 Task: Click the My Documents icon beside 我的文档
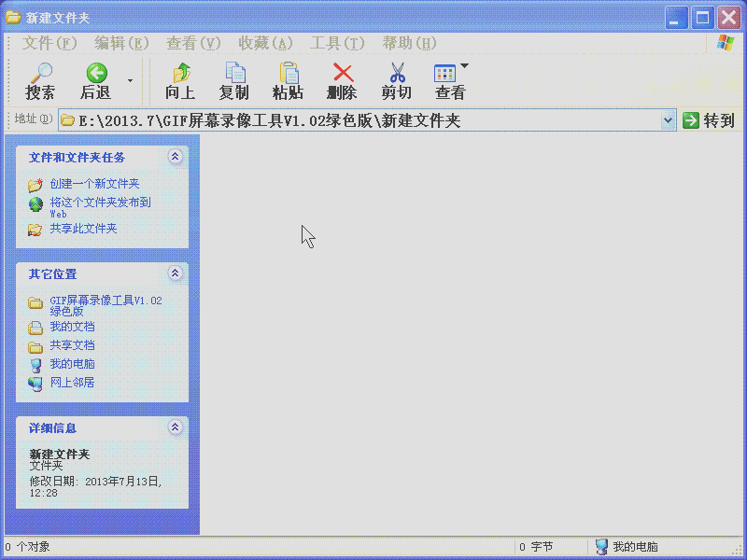tap(35, 328)
